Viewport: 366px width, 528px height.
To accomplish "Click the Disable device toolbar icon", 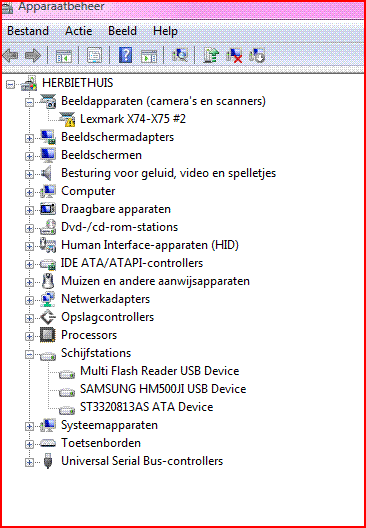I will coord(257,55).
